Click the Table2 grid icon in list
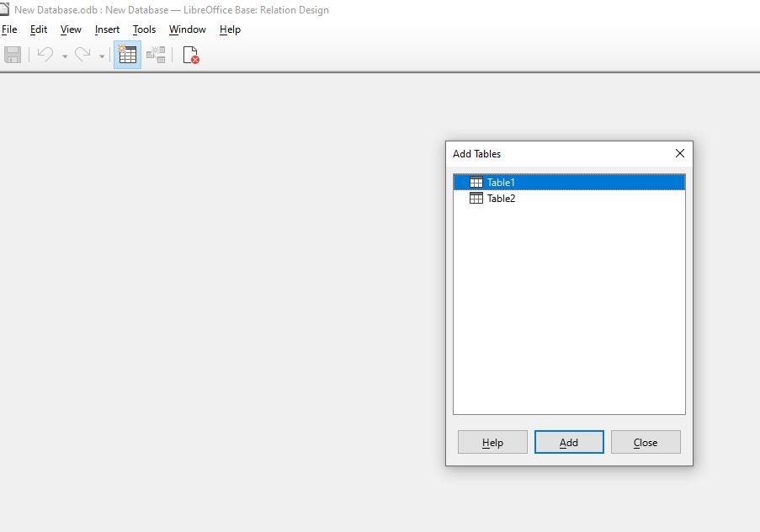This screenshot has width=760, height=532. click(476, 199)
